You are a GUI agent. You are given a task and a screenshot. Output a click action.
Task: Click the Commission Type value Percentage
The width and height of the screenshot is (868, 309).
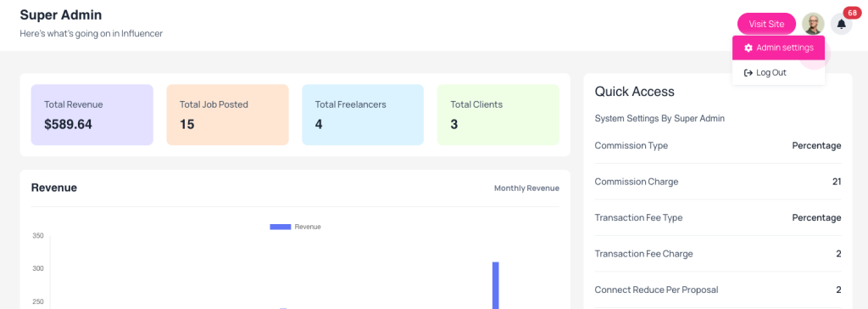tap(816, 145)
